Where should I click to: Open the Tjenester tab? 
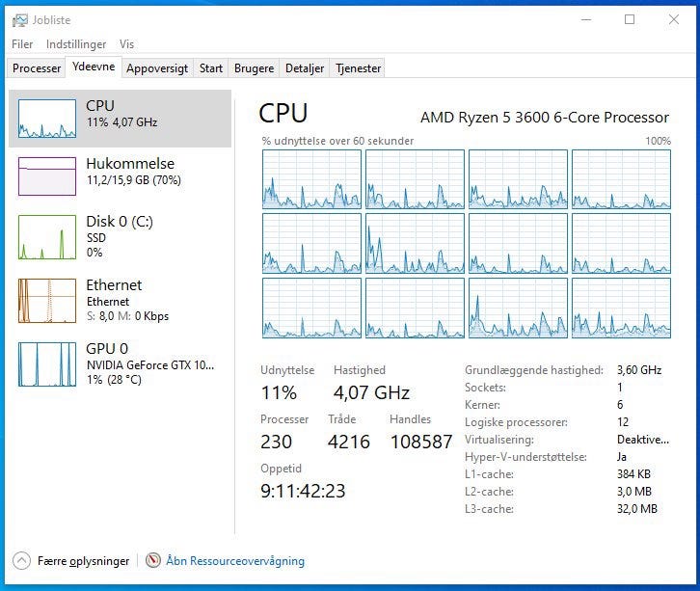tap(358, 68)
